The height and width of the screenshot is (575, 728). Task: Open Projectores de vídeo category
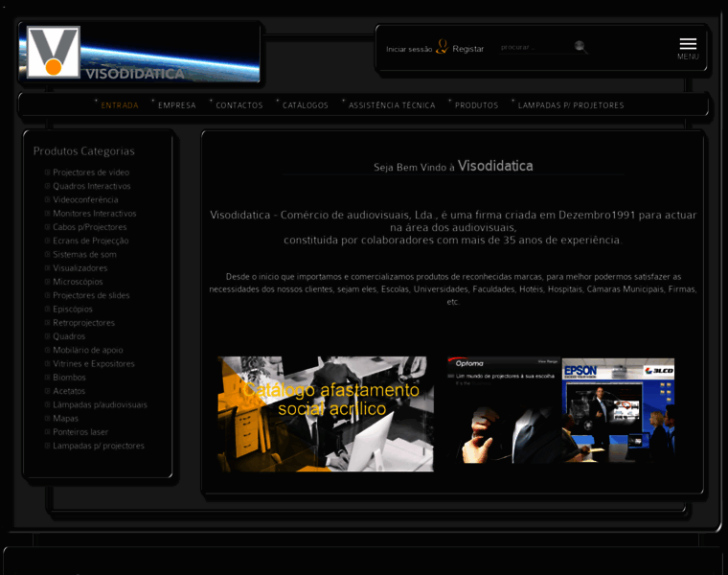pyautogui.click(x=91, y=172)
